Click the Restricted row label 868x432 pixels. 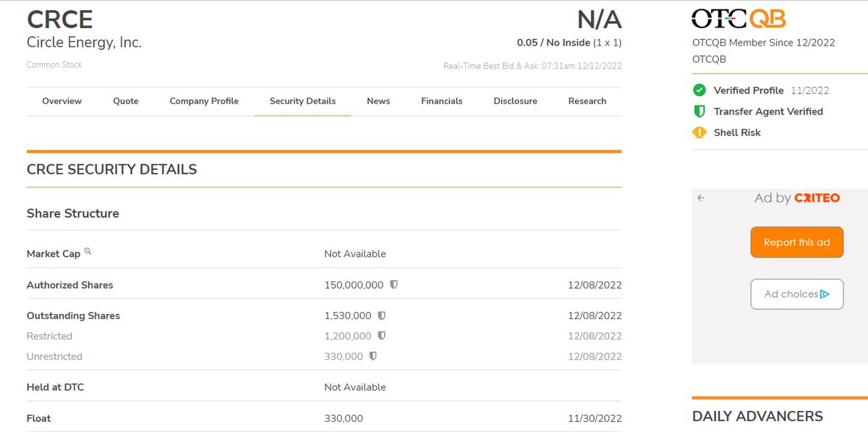coord(49,336)
